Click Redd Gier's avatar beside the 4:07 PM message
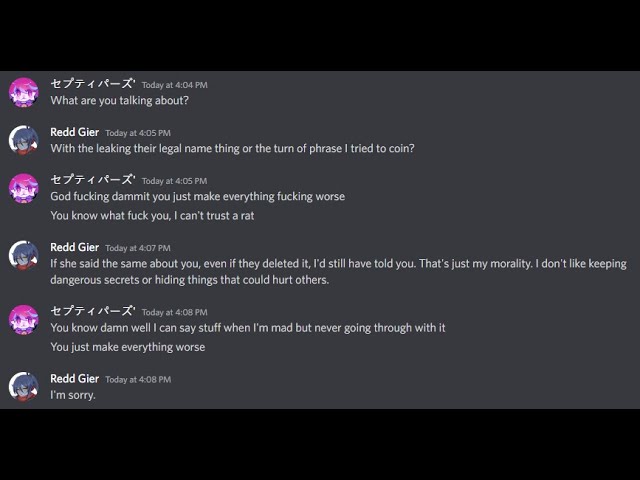The height and width of the screenshot is (480, 640). point(23,255)
